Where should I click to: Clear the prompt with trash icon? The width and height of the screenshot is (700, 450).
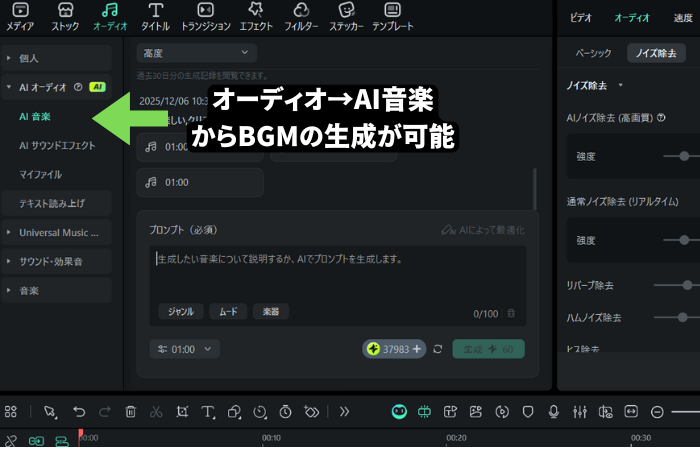point(511,313)
